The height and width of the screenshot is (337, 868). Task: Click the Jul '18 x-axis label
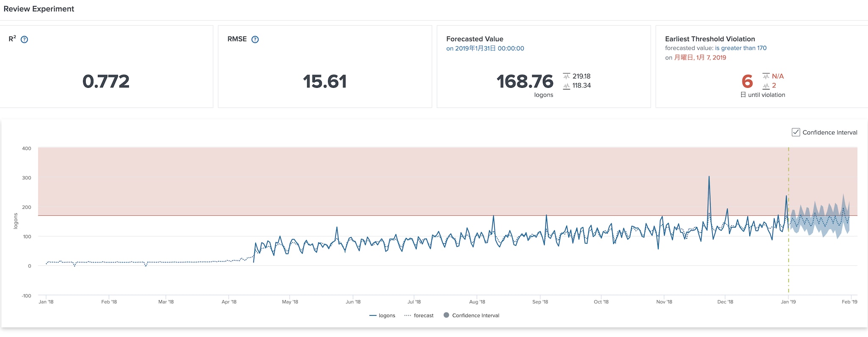414,302
